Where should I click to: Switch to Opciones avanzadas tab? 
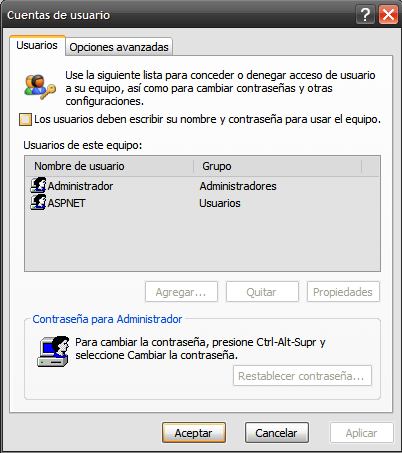click(119, 47)
